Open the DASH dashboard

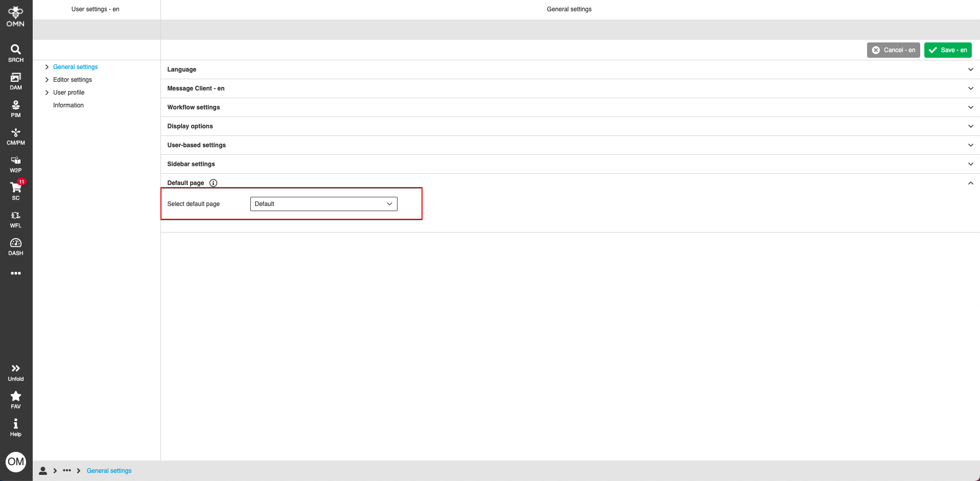(16, 246)
